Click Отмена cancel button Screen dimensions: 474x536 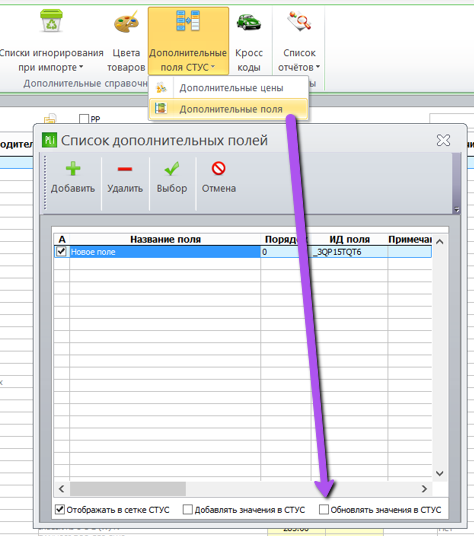coord(219,178)
